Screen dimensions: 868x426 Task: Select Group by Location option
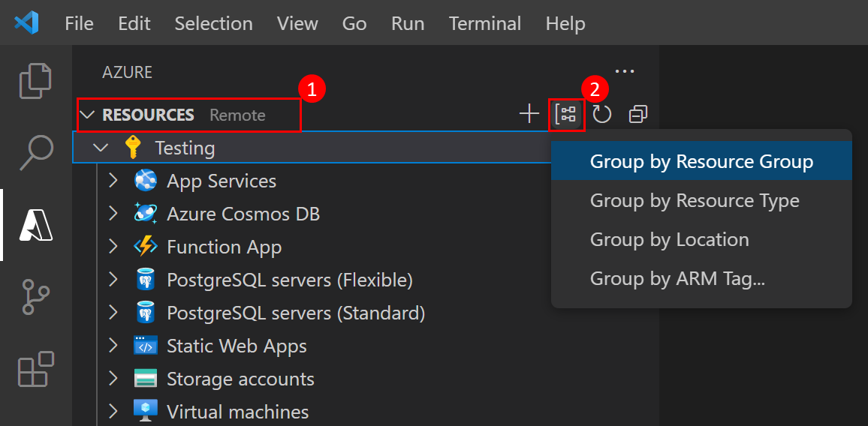pos(669,239)
